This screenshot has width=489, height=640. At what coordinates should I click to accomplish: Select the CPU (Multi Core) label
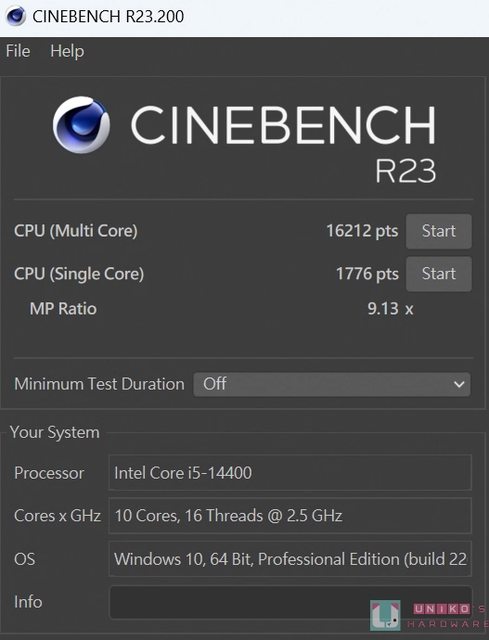(76, 231)
